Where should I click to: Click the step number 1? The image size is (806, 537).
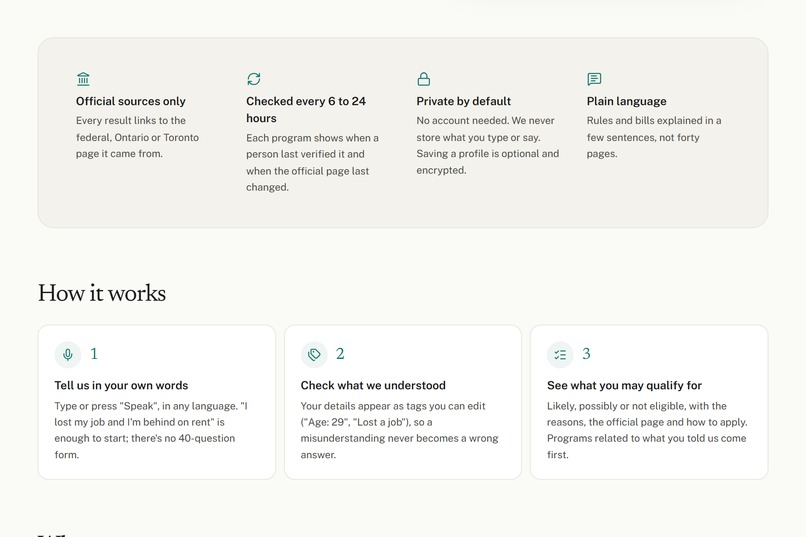click(94, 354)
